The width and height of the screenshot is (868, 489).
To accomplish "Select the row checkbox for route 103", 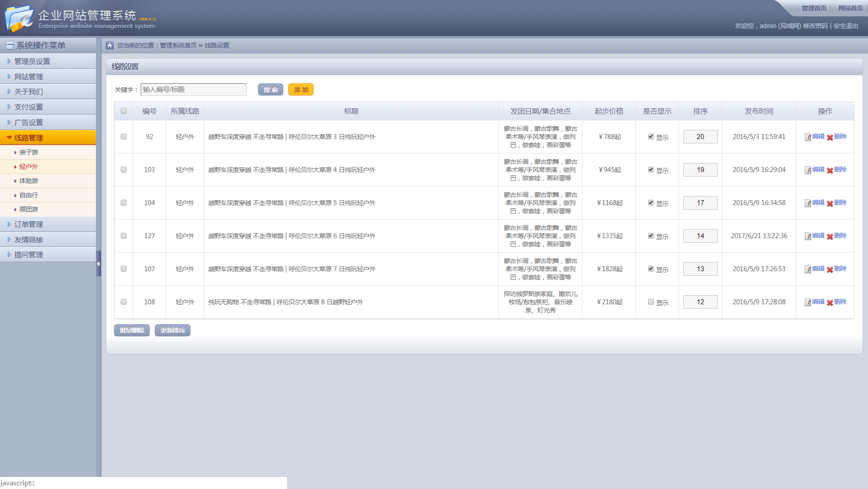I will coord(124,170).
